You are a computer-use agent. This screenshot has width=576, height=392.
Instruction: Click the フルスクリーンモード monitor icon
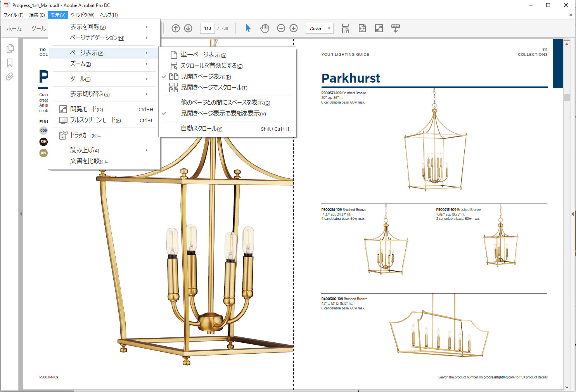click(63, 120)
